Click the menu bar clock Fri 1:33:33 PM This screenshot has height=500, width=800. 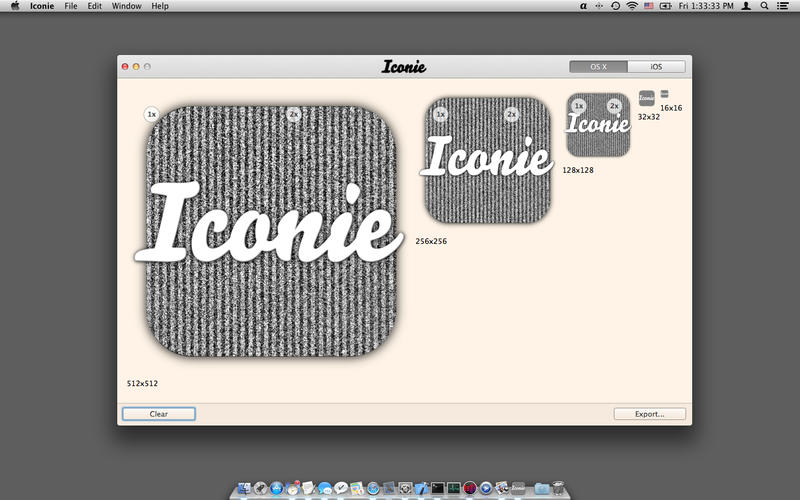(x=706, y=6)
